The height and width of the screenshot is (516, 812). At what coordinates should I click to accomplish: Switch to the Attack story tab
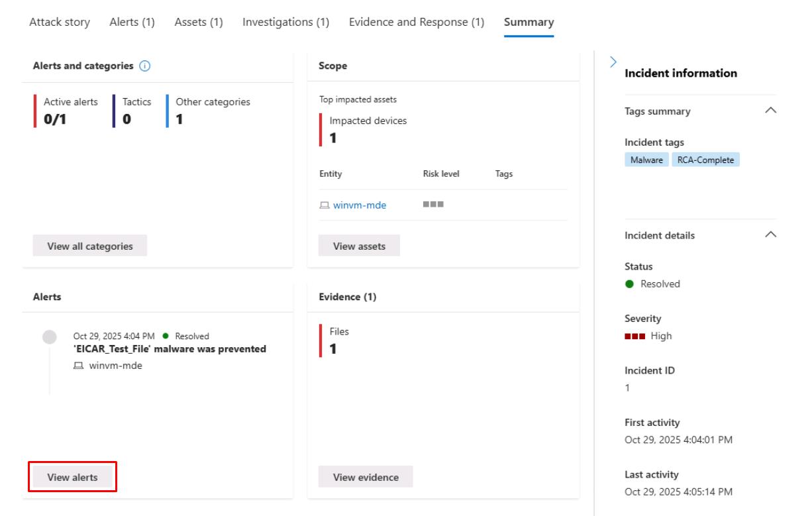pos(60,22)
